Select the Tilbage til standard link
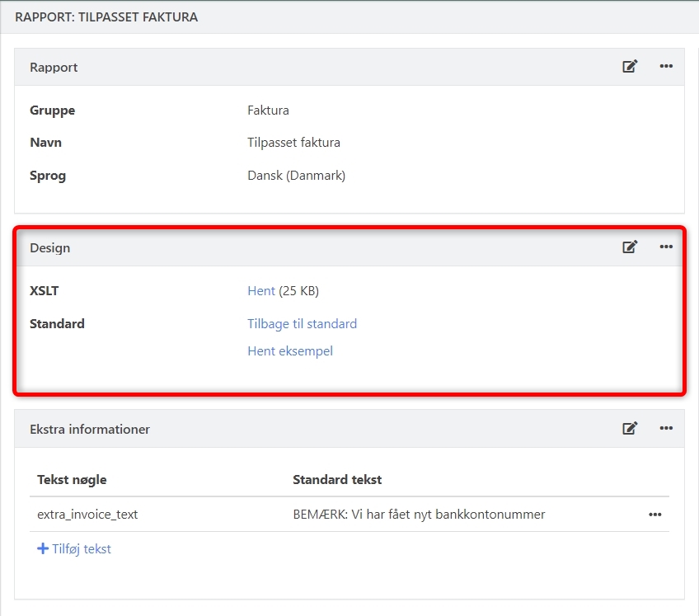This screenshot has height=616, width=699. pos(302,324)
